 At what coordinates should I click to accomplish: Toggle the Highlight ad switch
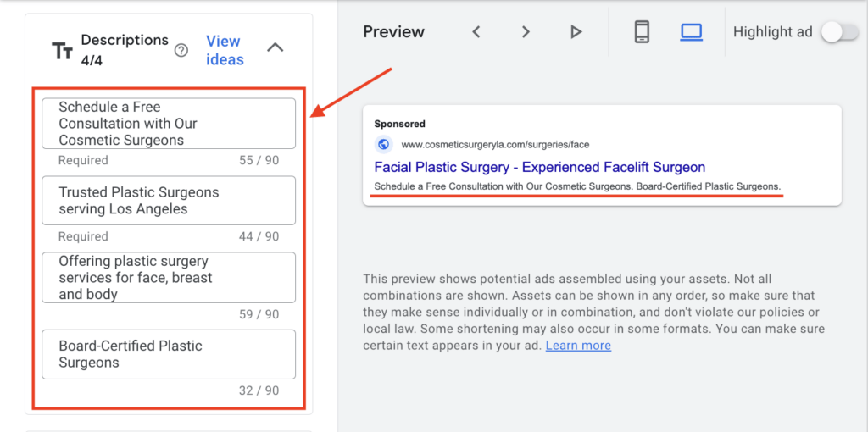point(839,32)
